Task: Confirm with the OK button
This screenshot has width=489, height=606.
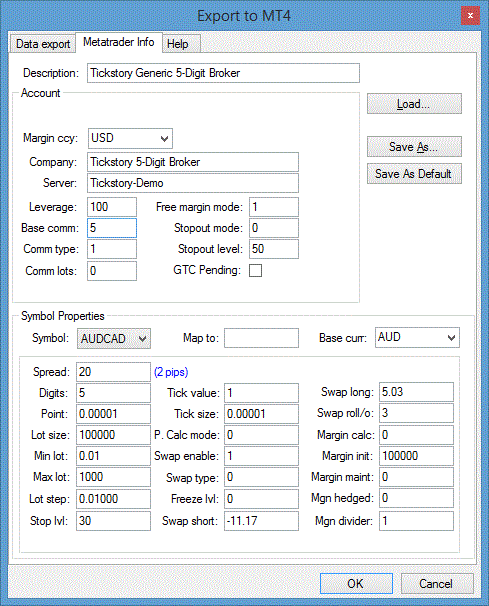Action: tap(356, 583)
